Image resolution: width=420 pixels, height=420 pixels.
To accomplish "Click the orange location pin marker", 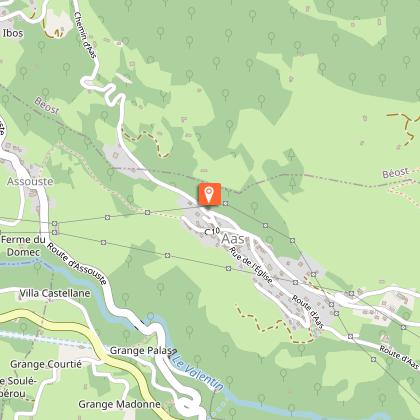I will click(209, 194).
